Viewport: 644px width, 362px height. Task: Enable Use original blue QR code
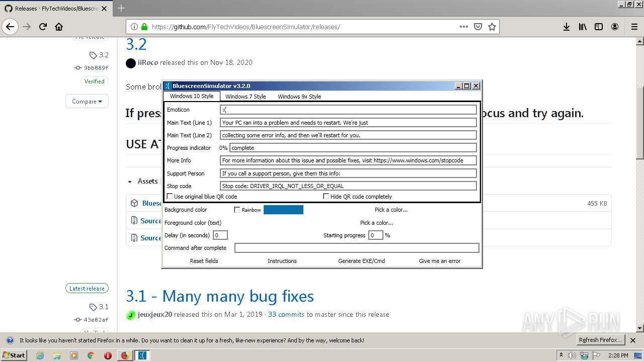[170, 197]
